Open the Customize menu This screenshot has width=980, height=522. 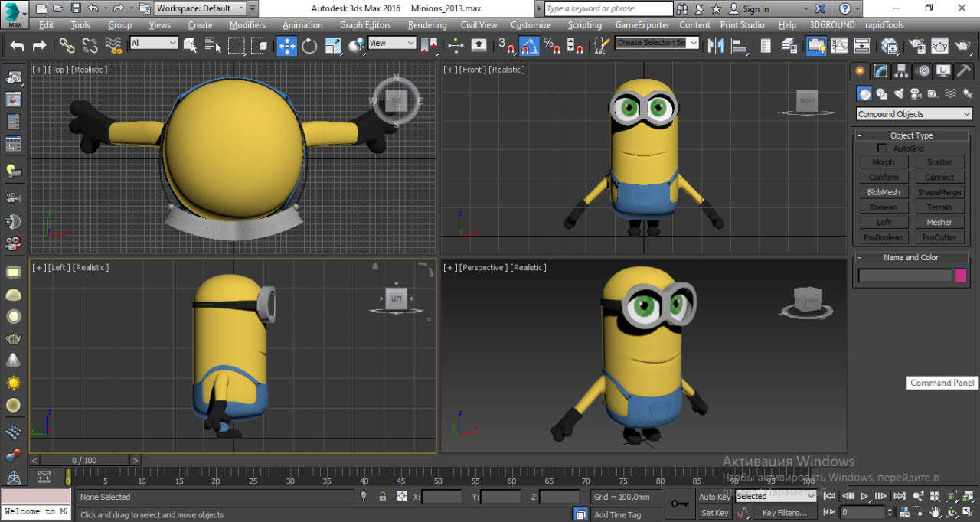(531, 24)
